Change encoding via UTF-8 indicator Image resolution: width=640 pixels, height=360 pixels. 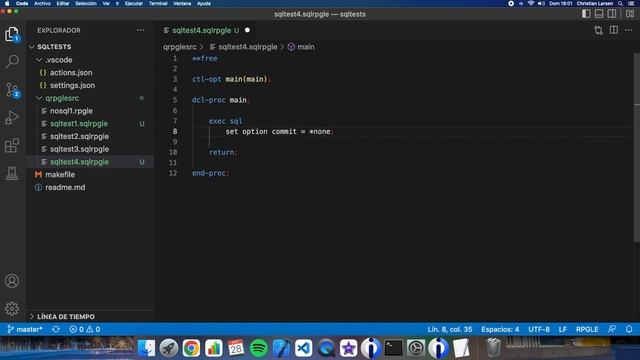coord(539,329)
